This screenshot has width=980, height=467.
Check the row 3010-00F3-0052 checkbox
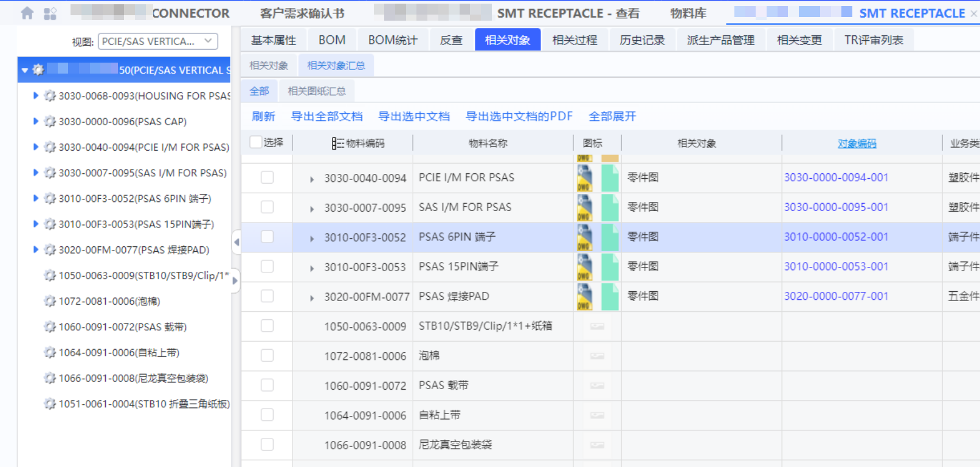[x=267, y=237]
